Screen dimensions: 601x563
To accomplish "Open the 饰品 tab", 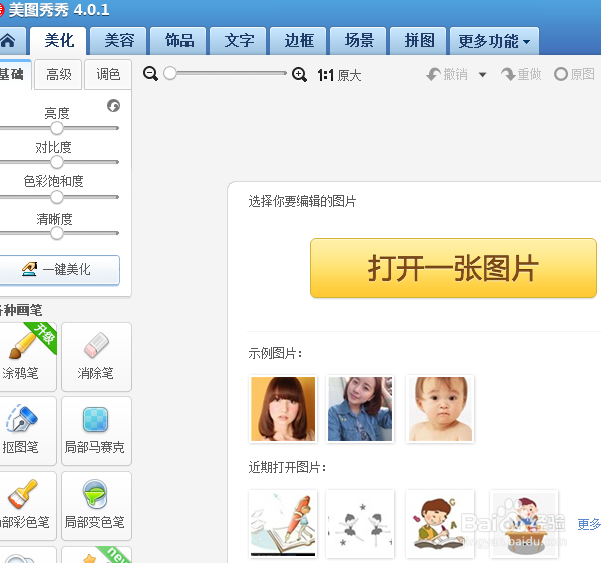I will 178,41.
